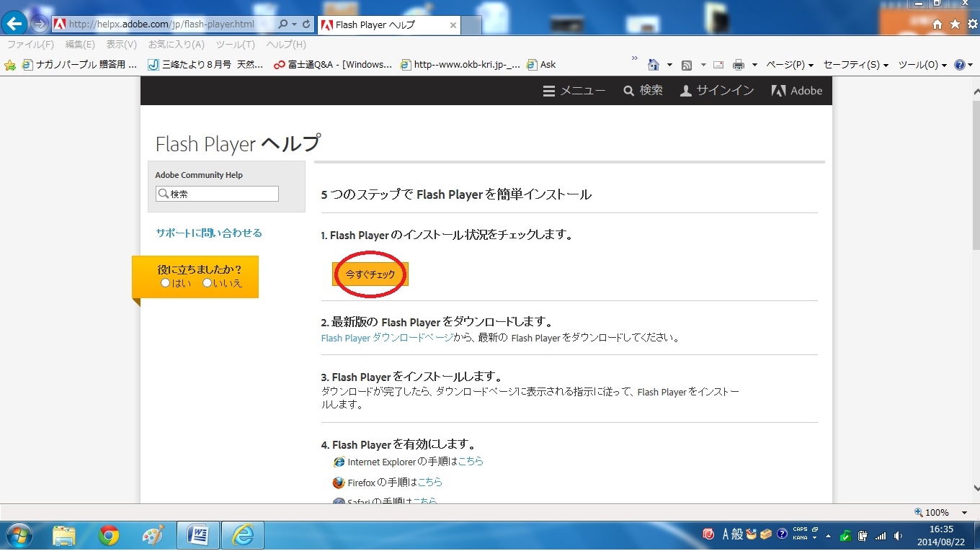Screen dimensions: 980x551
Task: Click the Adobe logo in site header
Action: pos(797,91)
